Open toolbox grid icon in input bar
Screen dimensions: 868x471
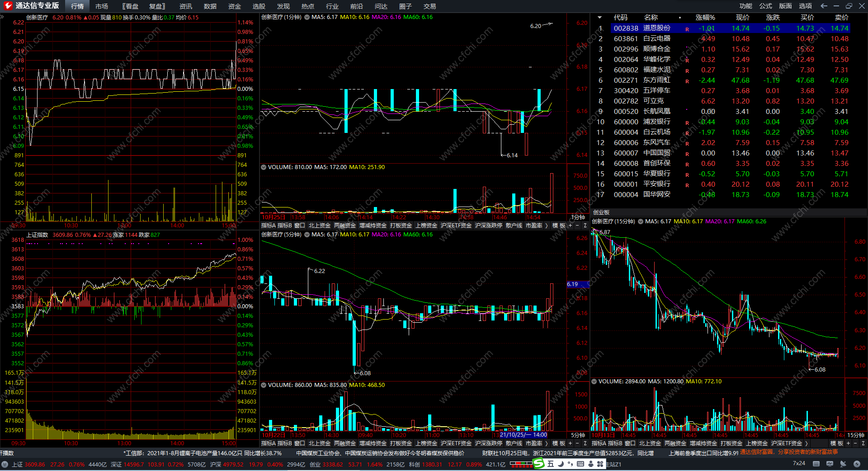600,464
